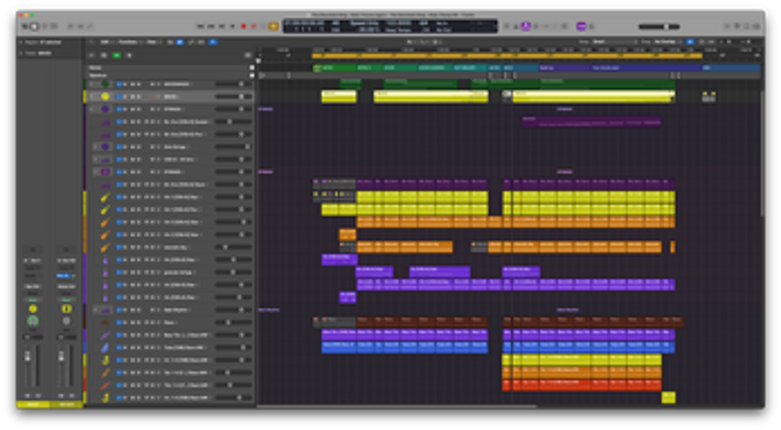
Task: Click the dark magenta region in the strings area
Action: (x=592, y=122)
